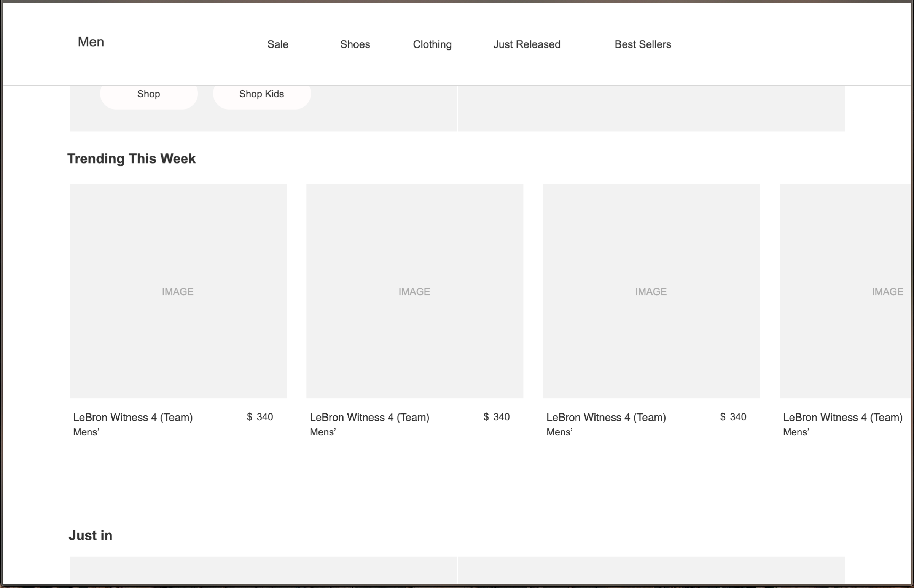Open the Shoes navigation link
This screenshot has height=588, width=914.
point(355,44)
